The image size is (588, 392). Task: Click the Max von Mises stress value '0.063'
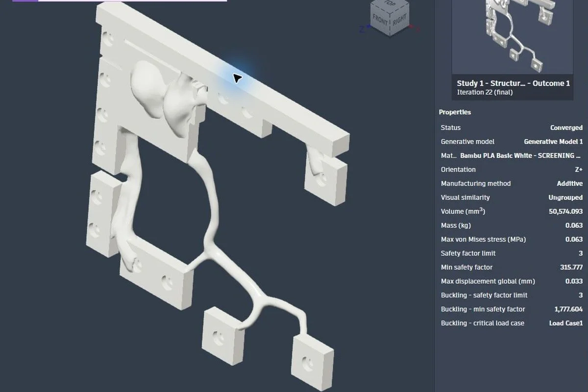tap(574, 240)
